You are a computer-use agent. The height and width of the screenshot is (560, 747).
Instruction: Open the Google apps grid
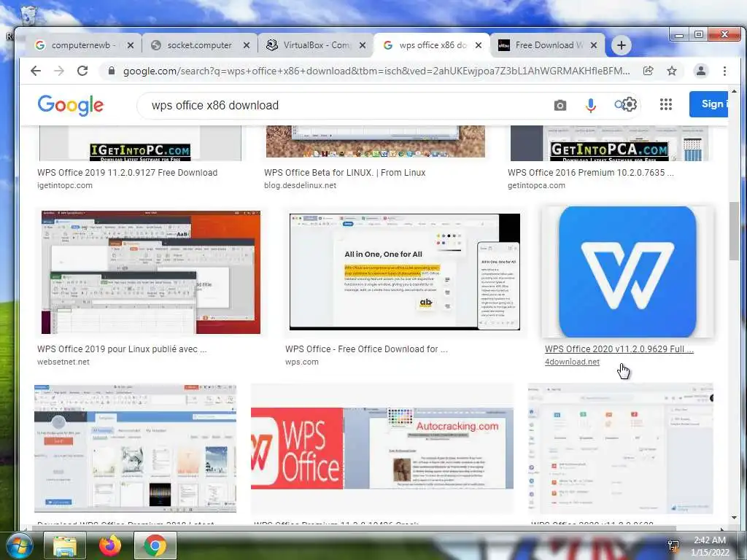tap(666, 104)
